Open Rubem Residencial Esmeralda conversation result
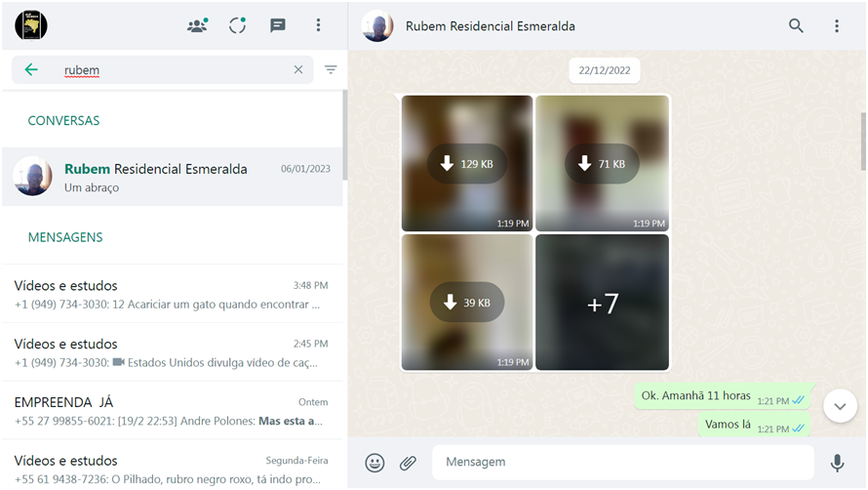 click(173, 177)
